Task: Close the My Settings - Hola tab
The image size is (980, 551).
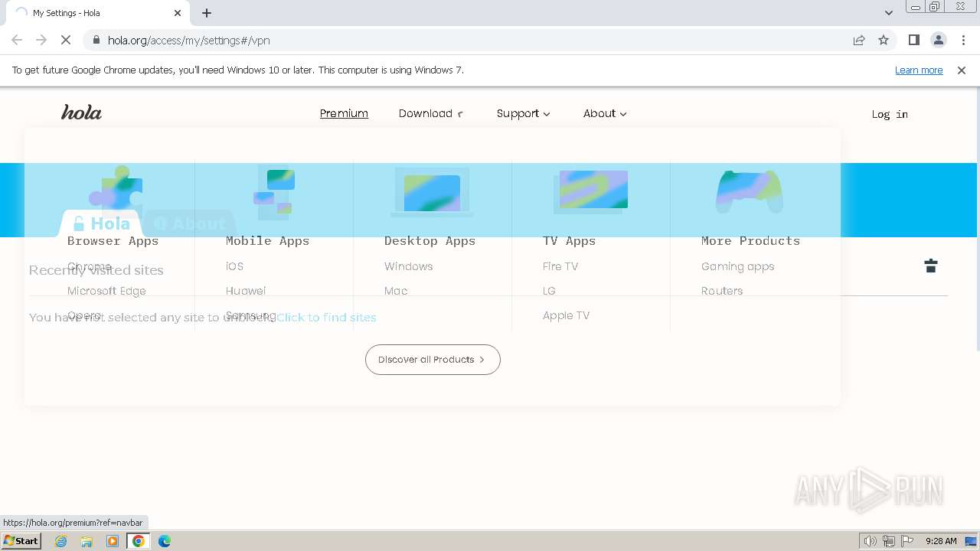Action: [x=178, y=13]
